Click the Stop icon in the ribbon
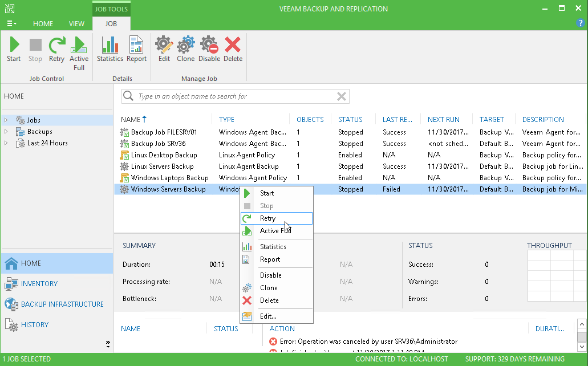 click(x=35, y=44)
